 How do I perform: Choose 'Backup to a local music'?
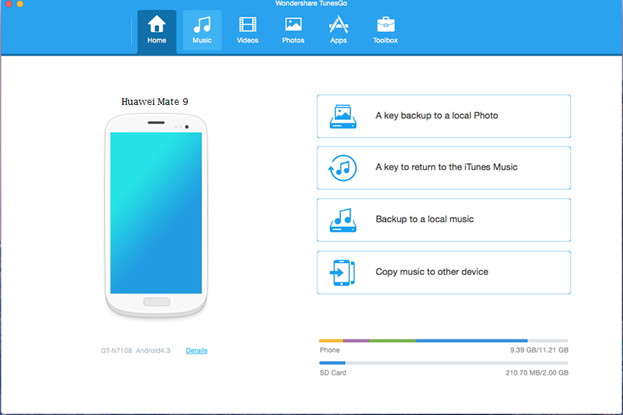click(424, 219)
